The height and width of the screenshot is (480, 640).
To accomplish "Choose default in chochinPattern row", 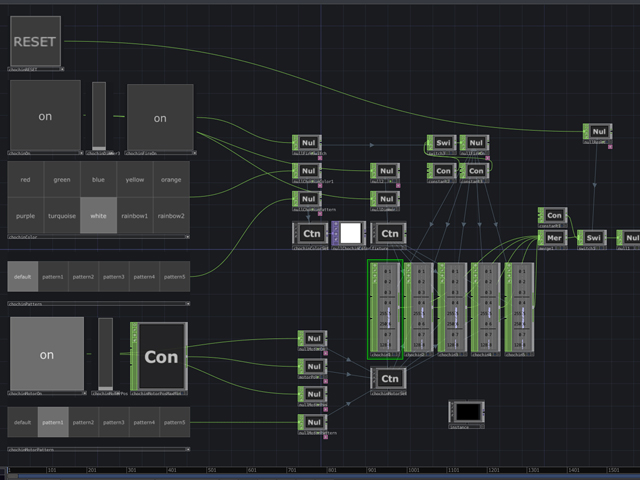I will [22, 276].
